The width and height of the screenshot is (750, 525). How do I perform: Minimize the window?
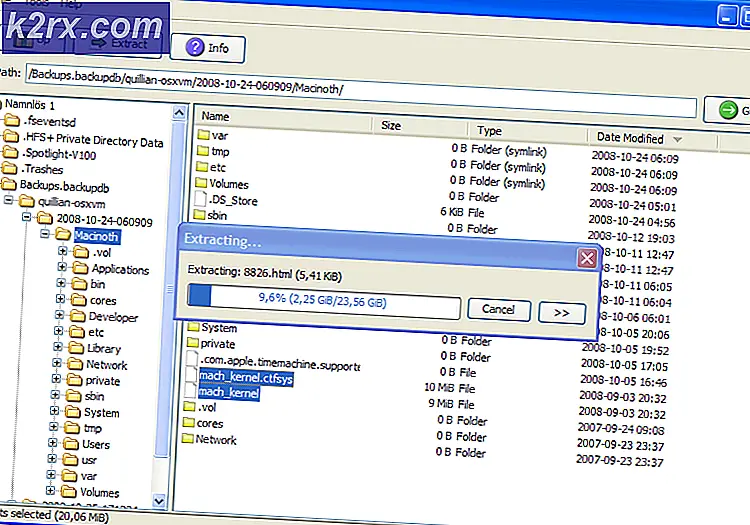(727, 17)
